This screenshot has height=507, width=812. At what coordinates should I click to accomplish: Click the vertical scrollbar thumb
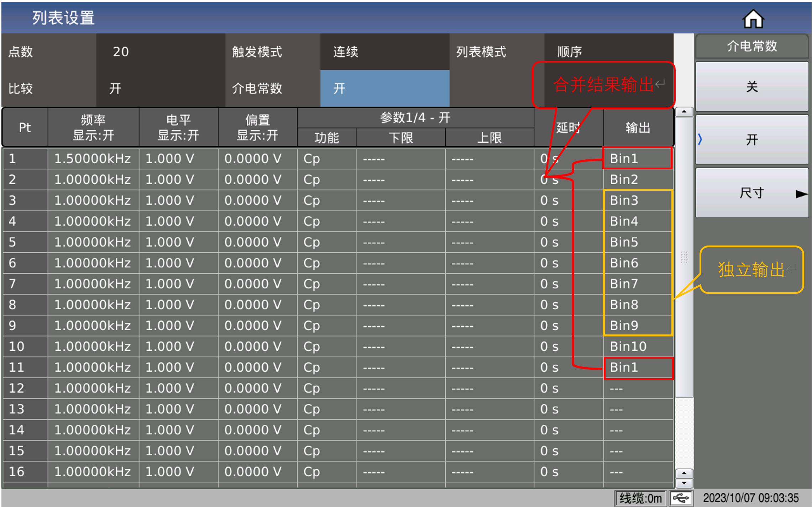point(684,257)
